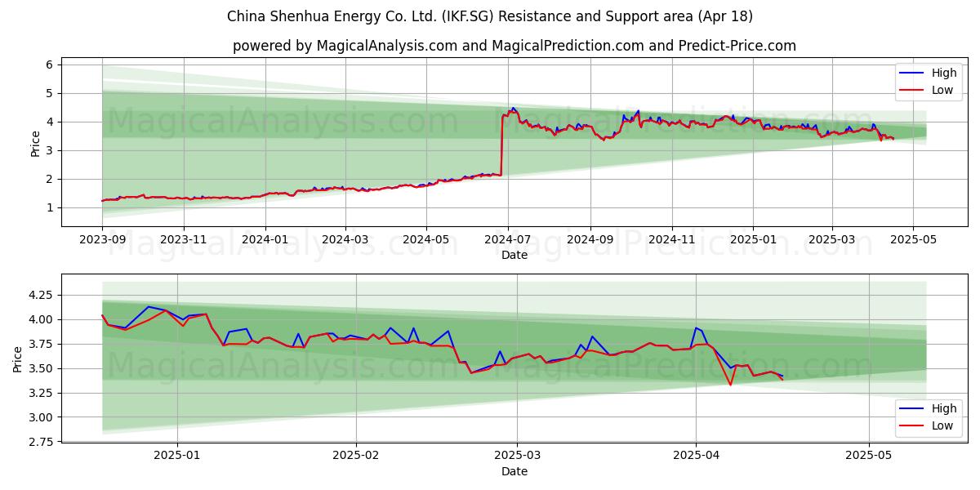Click the Date axis label under bottom chart
Viewport: 980px width, 490px height.
(x=514, y=471)
